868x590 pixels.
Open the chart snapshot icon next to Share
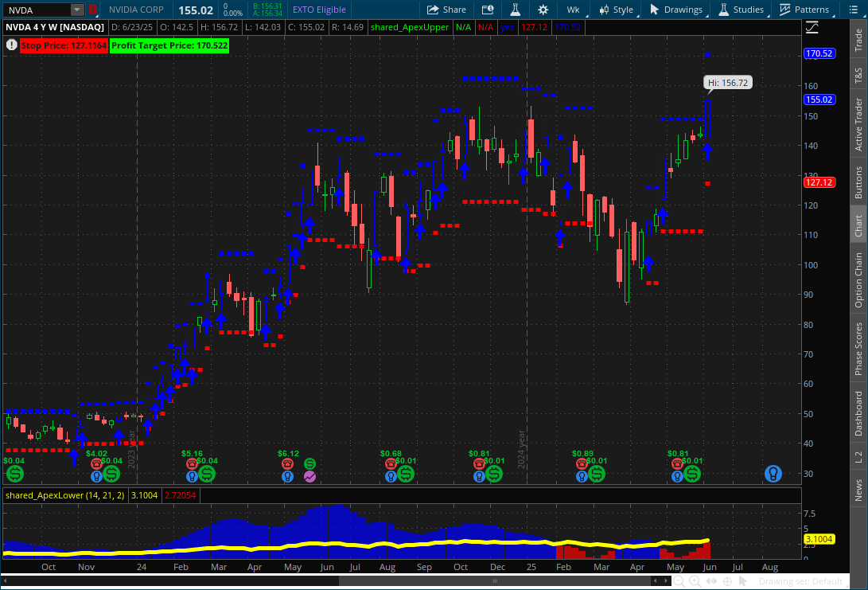pos(488,10)
